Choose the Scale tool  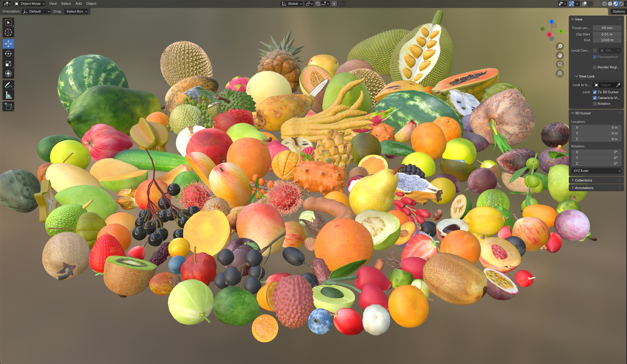click(8, 64)
